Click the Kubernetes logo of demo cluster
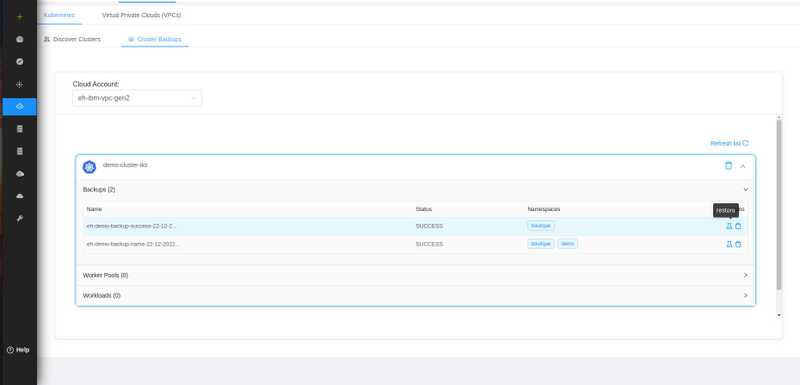The width and height of the screenshot is (800, 385). pyautogui.click(x=89, y=167)
